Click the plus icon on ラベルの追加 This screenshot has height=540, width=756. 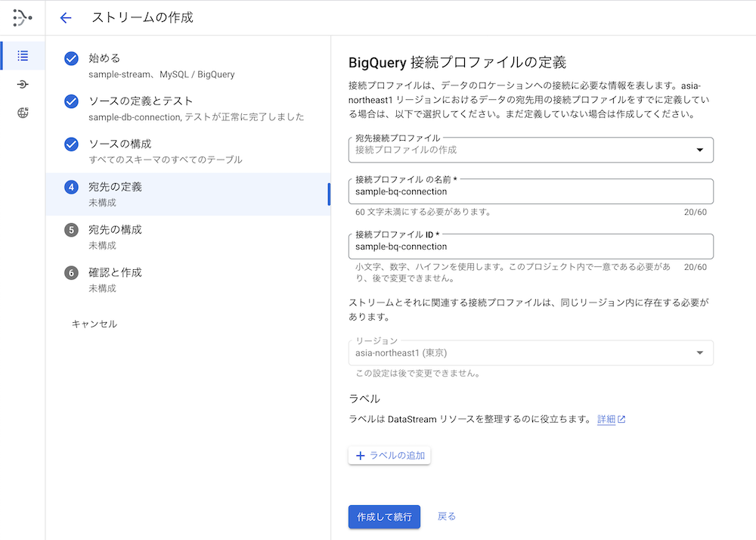(360, 455)
